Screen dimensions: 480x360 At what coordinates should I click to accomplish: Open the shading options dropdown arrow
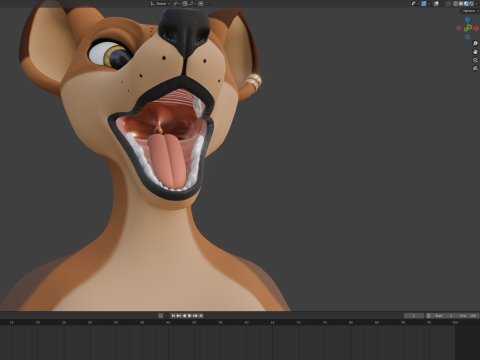[x=477, y=3]
